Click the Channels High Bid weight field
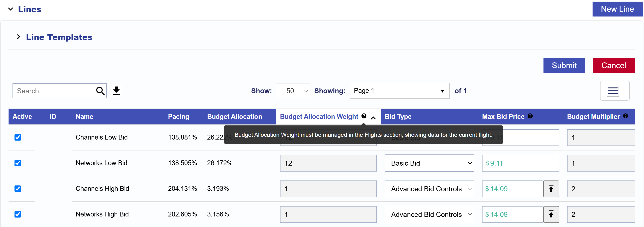 (x=328, y=189)
